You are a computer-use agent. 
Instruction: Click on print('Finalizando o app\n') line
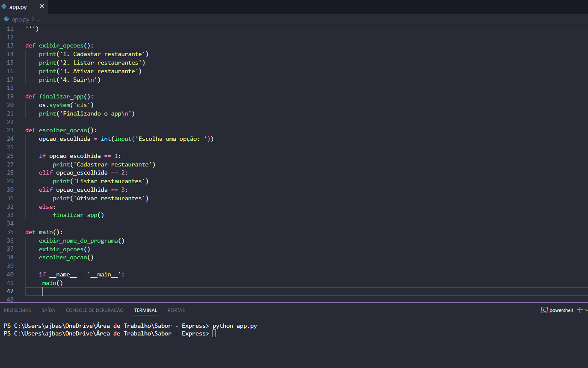[87, 113]
